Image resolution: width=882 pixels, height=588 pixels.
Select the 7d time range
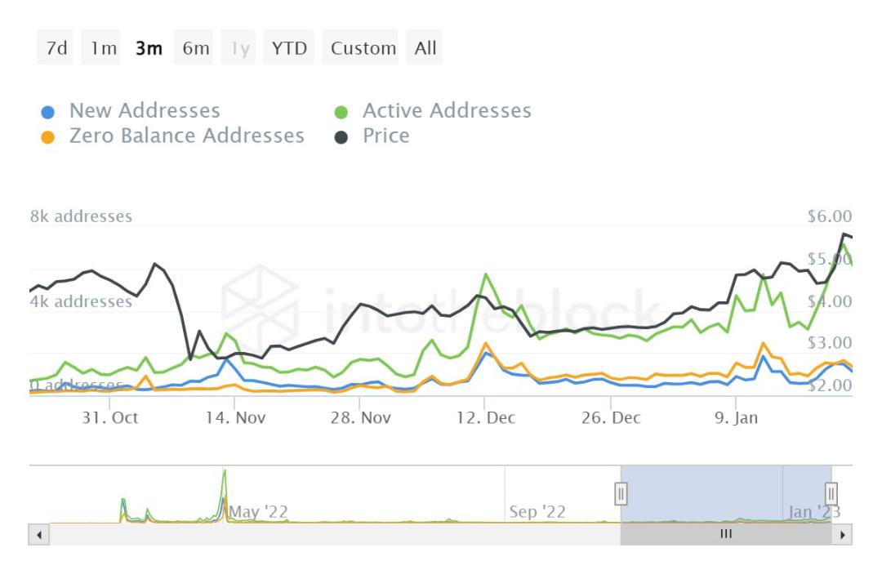(56, 48)
